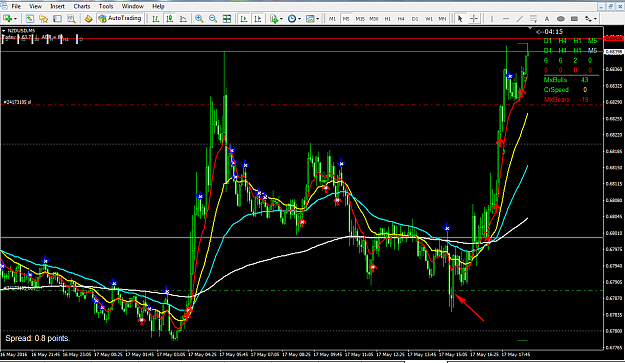Toggle chart auto scroll
Image resolution: width=625 pixels, height=363 pixels.
(x=244, y=19)
